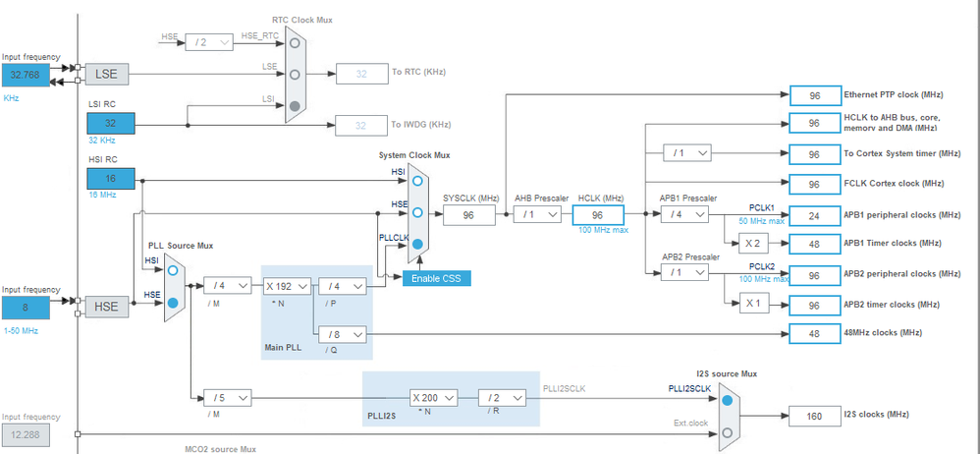Open the PLLI2S X 200 multiplier dropdown
This screenshot has width=980, height=454.
coord(434,398)
